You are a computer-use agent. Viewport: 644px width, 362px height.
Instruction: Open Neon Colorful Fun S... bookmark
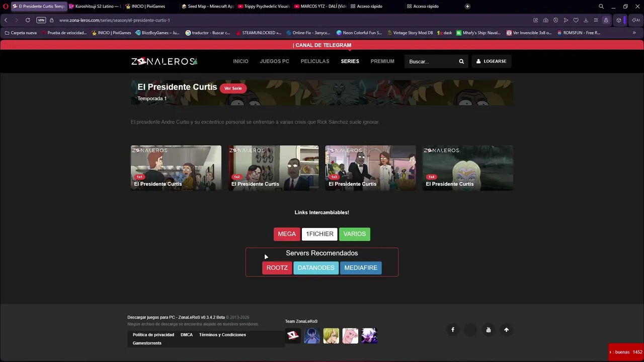pos(359,33)
